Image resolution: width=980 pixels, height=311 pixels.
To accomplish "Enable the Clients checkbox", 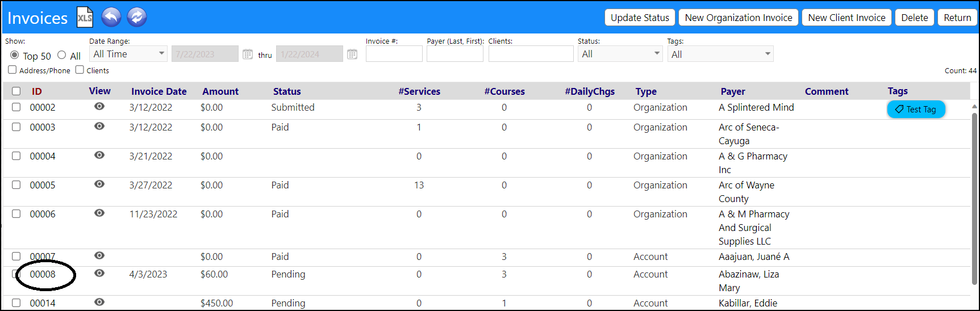I will (80, 70).
